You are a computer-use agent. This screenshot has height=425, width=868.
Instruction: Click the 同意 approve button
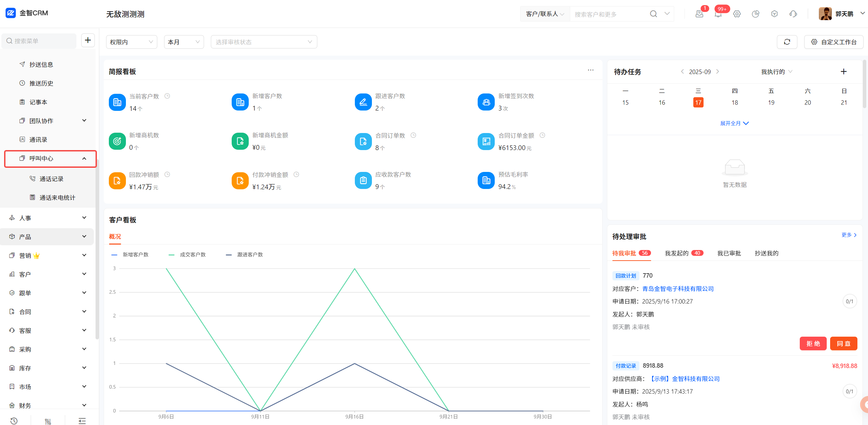(843, 343)
